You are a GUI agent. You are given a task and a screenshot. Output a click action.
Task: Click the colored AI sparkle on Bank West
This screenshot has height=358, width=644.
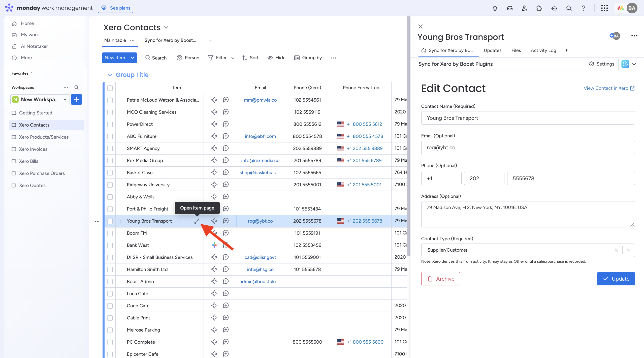coord(214,245)
